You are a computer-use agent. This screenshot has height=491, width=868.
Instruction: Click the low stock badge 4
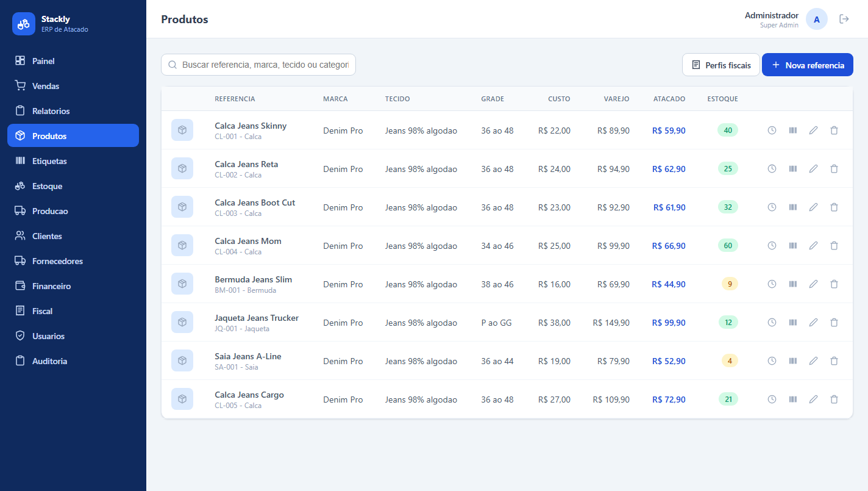(730, 360)
